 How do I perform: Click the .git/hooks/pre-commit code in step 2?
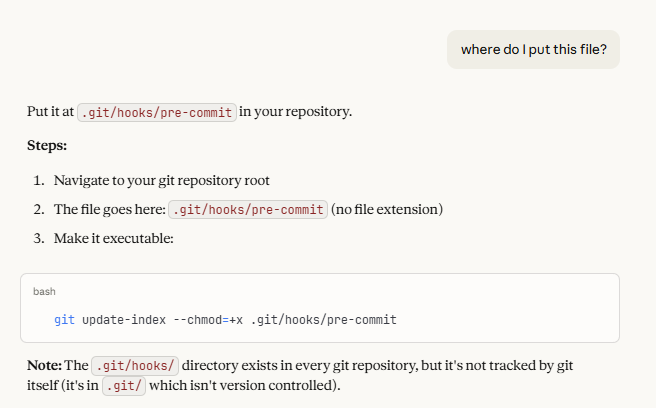click(x=248, y=210)
